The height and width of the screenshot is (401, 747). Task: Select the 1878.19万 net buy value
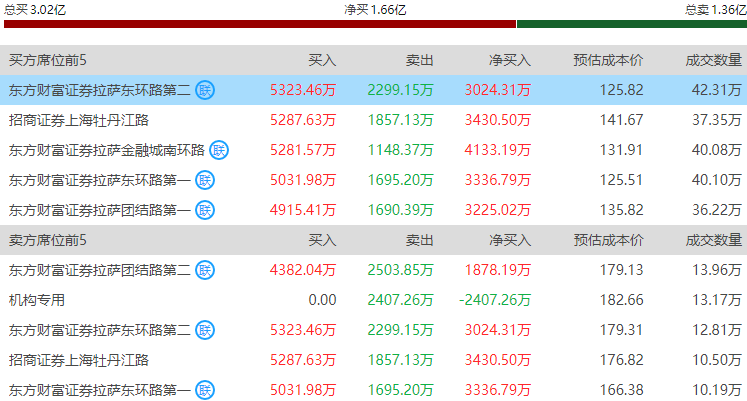498,270
